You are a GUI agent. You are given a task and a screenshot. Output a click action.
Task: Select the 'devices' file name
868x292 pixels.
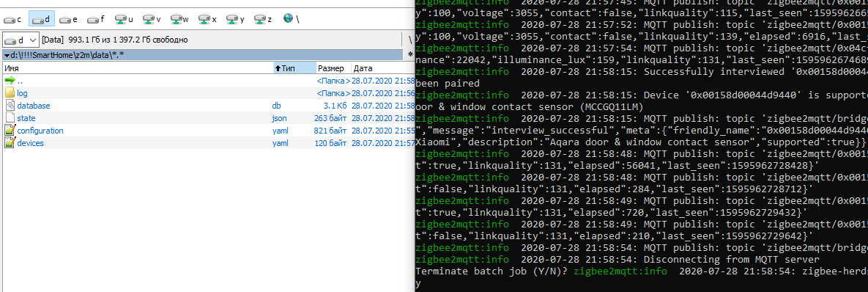[x=31, y=143]
